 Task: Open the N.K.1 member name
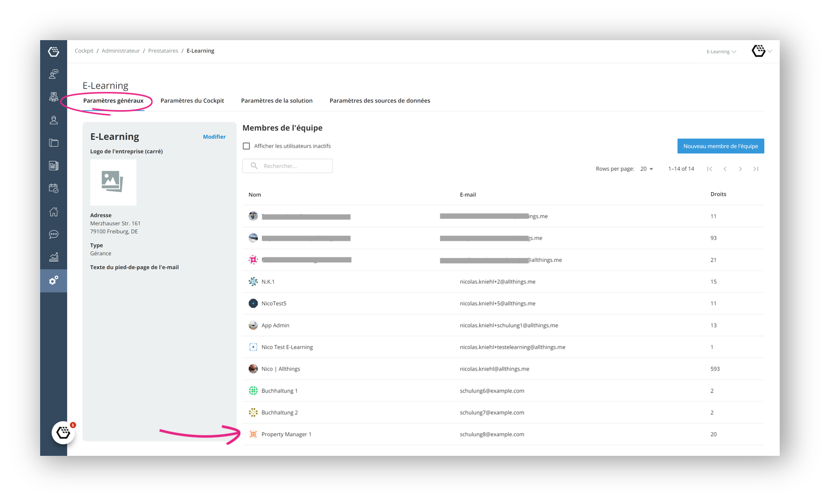[268, 281]
